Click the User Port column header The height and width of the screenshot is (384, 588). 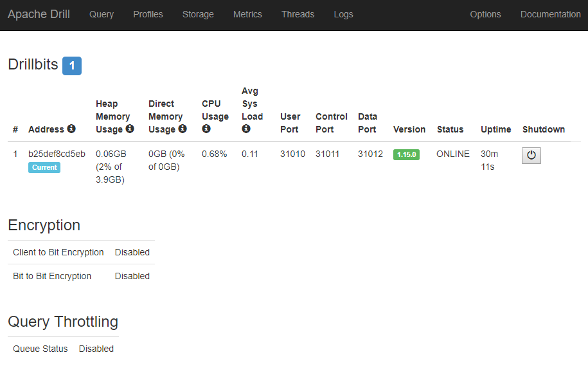[290, 123]
